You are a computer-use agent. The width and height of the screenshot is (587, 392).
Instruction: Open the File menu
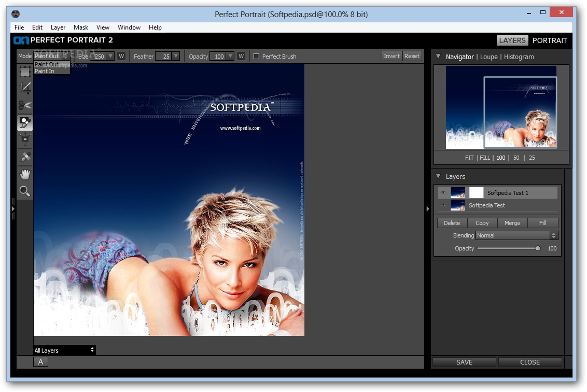[19, 27]
